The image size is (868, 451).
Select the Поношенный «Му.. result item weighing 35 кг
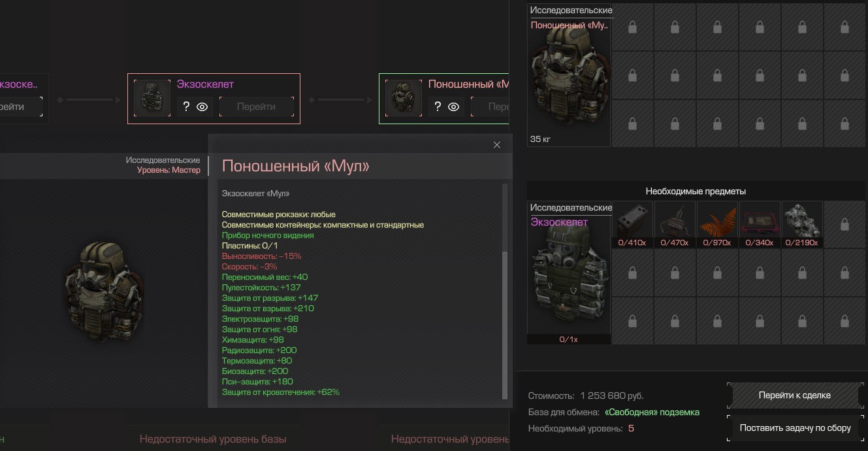pos(569,75)
